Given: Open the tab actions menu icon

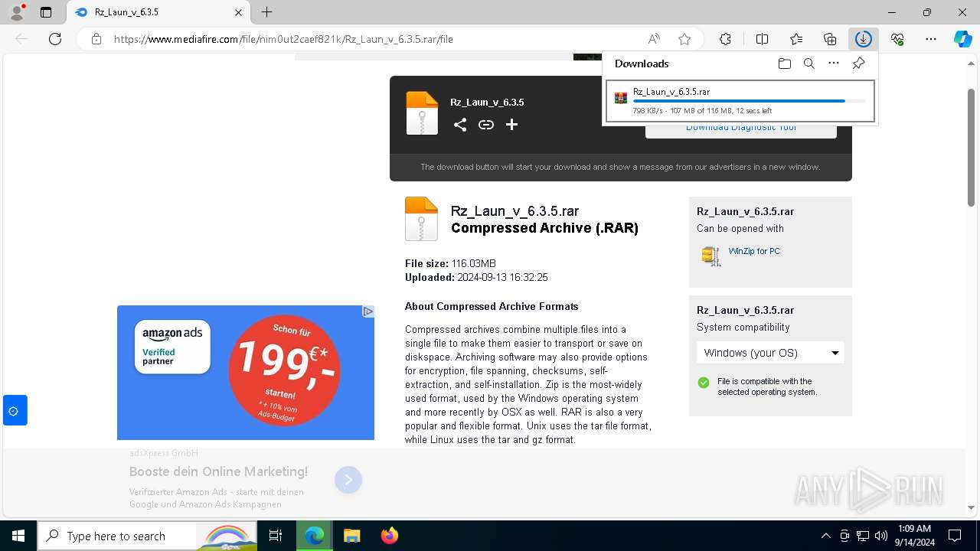Looking at the screenshot, I should 46,12.
